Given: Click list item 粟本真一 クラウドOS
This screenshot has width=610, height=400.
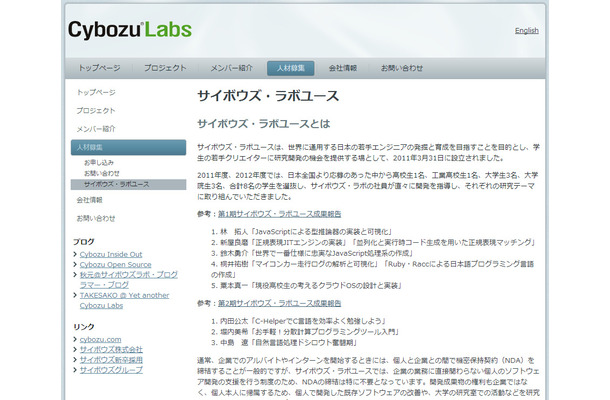Looking at the screenshot, I should (307, 286).
